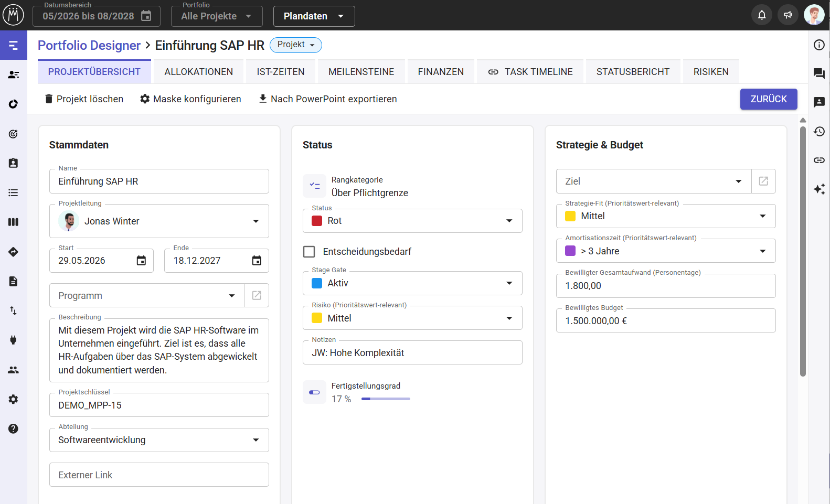The height and width of the screenshot is (504, 830).
Task: Open the Statusbericht tab
Action: tap(633, 72)
